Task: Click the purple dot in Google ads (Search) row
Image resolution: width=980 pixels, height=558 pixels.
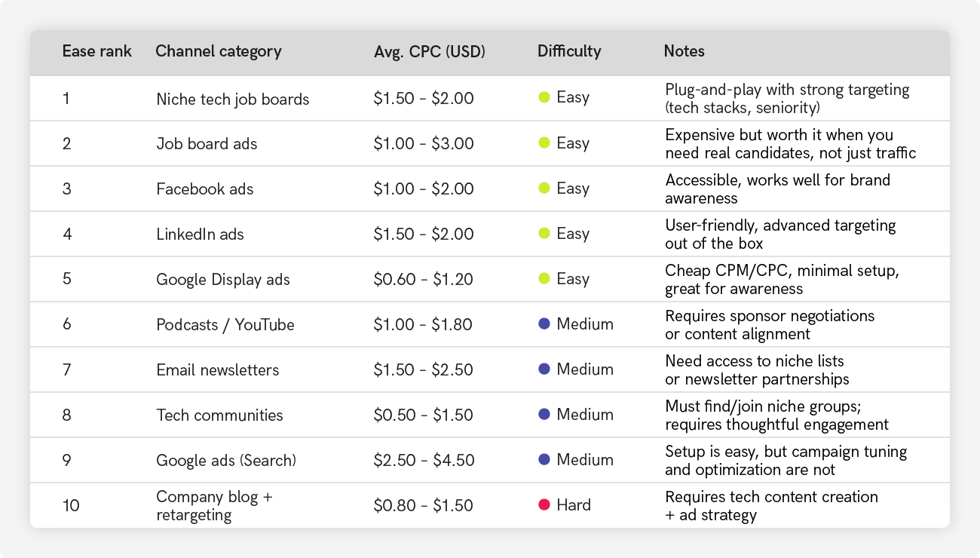Action: tap(544, 459)
